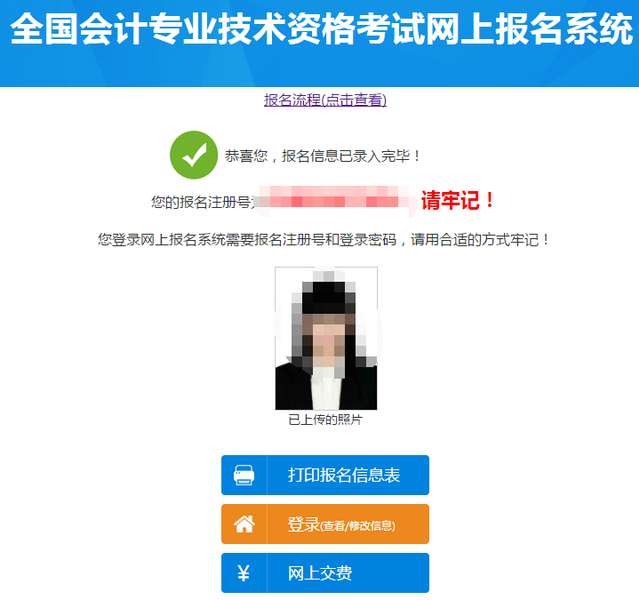639x600 pixels.
Task: Click the 全国会计专业技术资格考试网上报名系统 header title
Action: coord(322,29)
